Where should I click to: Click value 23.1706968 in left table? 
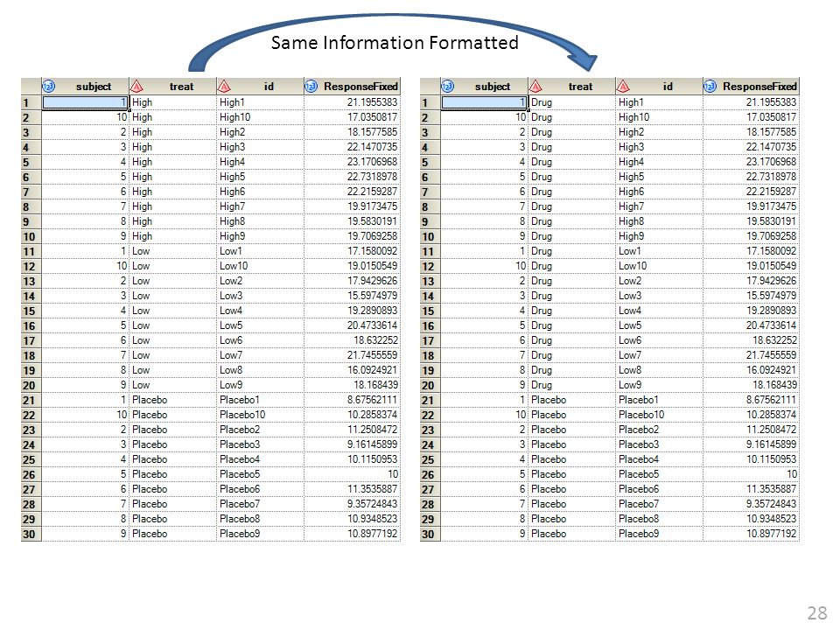(352, 162)
